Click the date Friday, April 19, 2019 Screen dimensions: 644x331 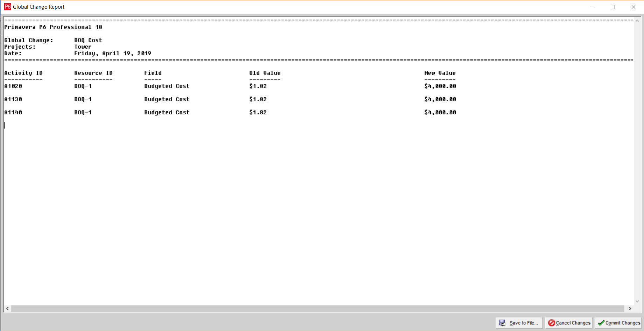pos(113,54)
